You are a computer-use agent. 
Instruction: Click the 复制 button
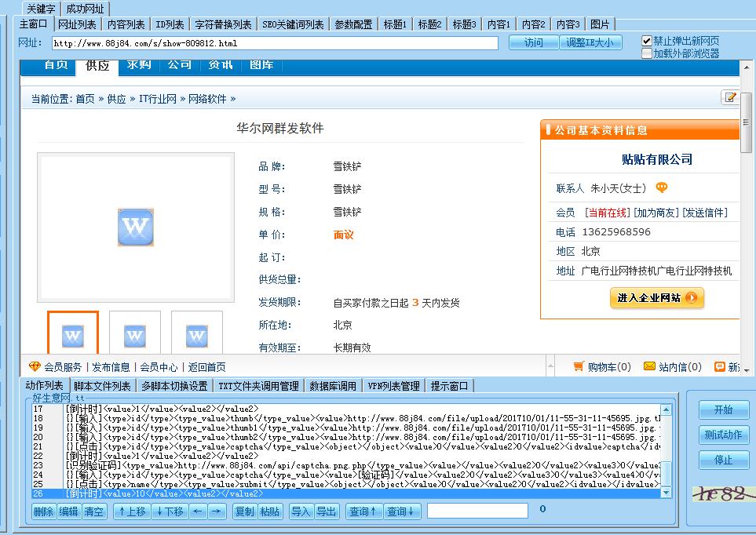244,511
